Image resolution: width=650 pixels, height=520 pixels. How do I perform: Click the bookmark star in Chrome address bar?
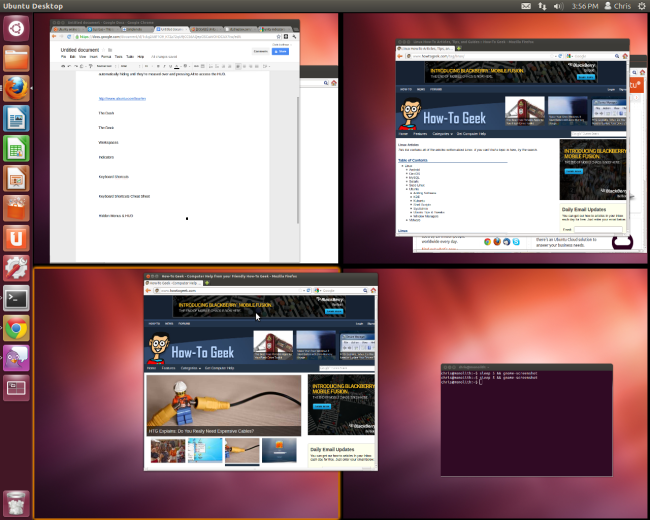tap(279, 36)
